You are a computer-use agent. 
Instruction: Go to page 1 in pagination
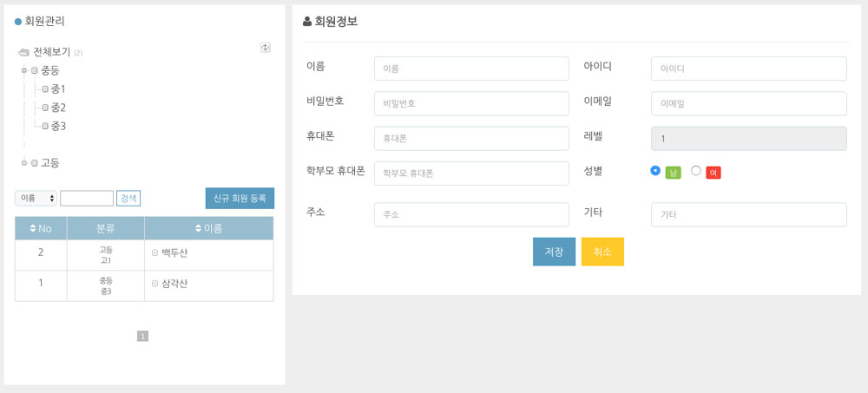[x=142, y=336]
